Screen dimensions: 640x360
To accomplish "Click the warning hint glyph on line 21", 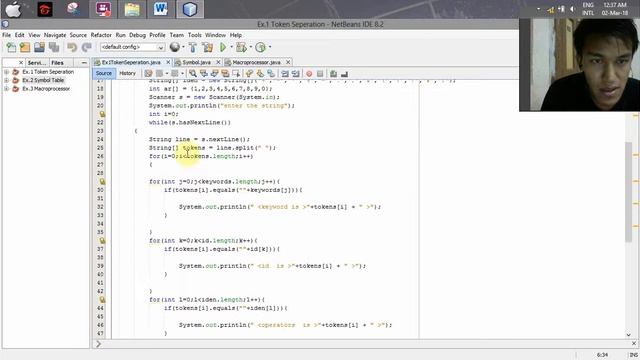I will tap(102, 114).
